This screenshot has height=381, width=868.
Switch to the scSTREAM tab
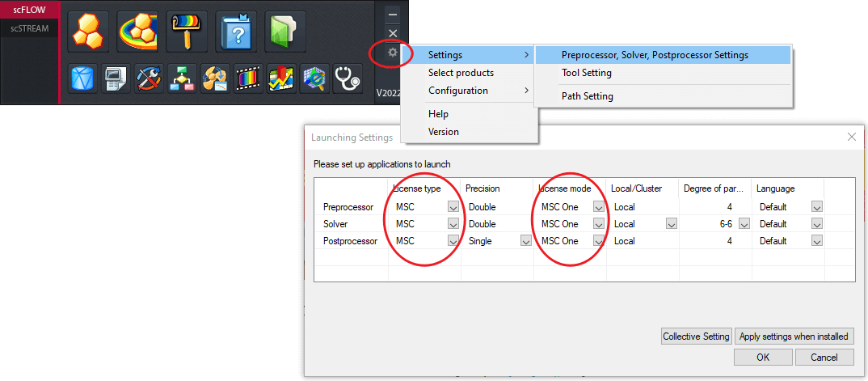click(x=29, y=28)
